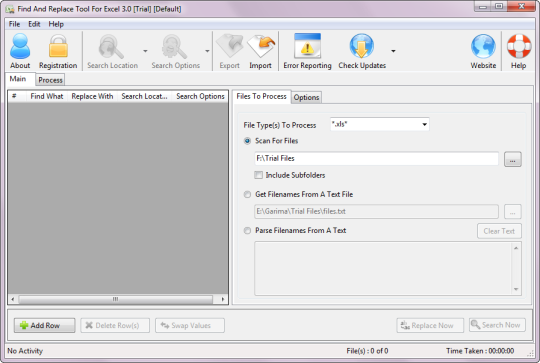Open the File Type(s) To Process combo box
The height and width of the screenshot is (363, 540).
380,124
